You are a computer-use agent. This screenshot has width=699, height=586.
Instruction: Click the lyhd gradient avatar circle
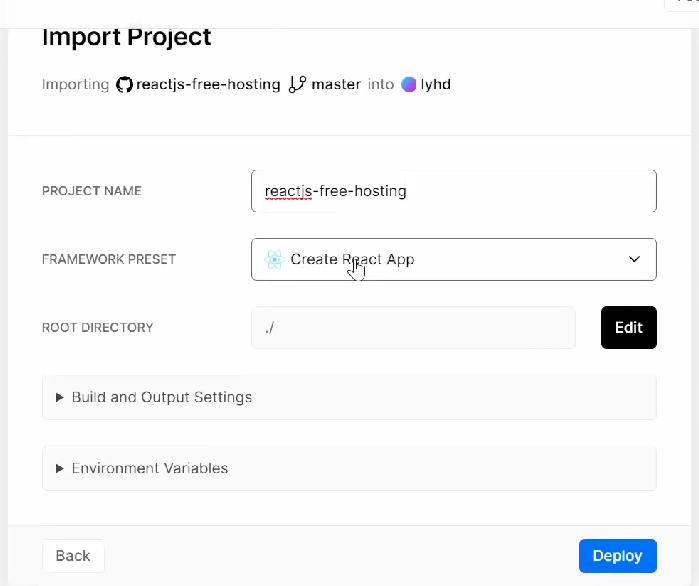(409, 84)
